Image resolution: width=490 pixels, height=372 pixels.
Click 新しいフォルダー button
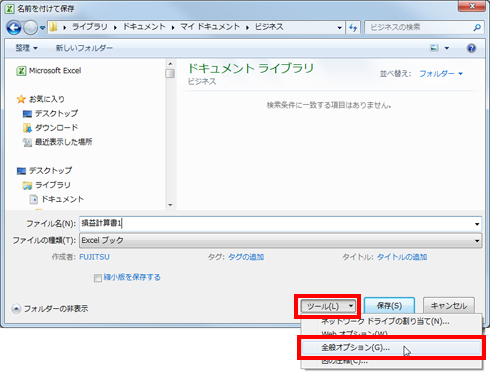coord(84,48)
